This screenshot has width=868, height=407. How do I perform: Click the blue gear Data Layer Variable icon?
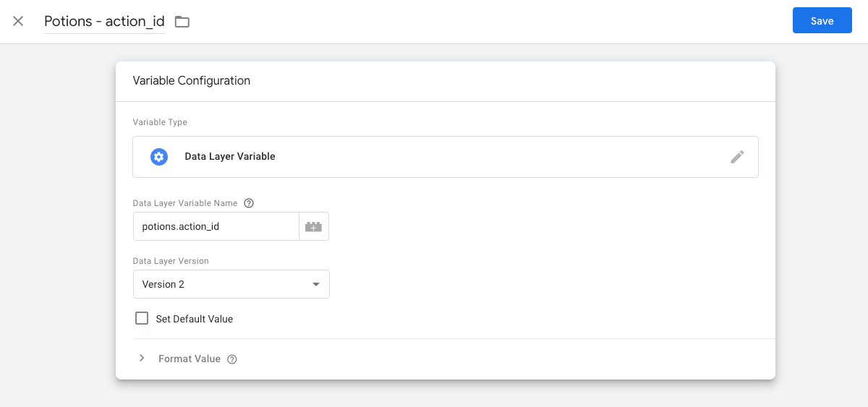(159, 157)
